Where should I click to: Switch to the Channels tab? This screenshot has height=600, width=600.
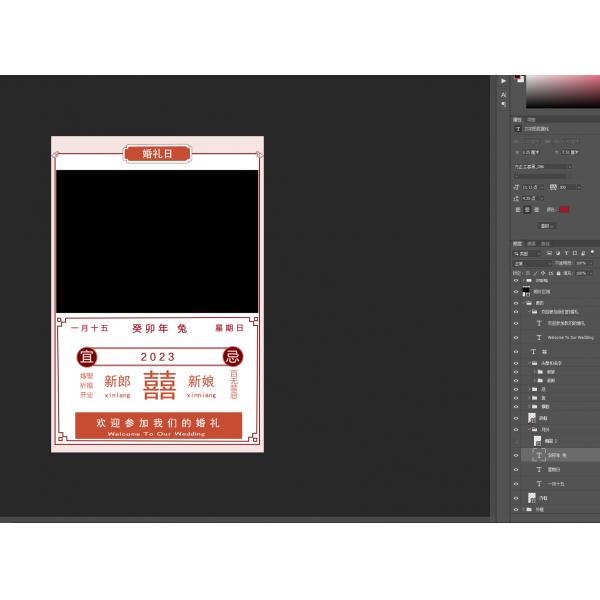pos(531,243)
